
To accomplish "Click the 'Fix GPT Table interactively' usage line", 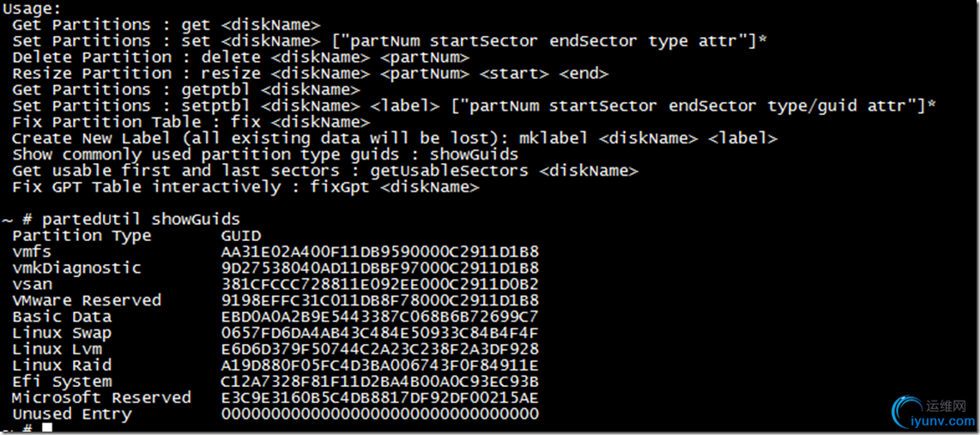I will 245,187.
